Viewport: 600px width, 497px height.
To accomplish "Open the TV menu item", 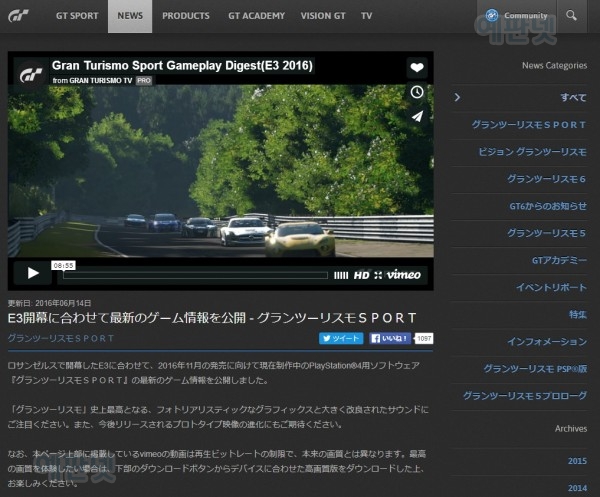I will pos(366,16).
